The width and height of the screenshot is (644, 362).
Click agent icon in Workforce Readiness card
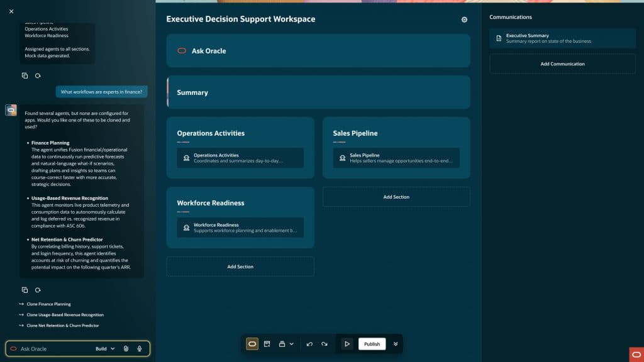point(186,228)
